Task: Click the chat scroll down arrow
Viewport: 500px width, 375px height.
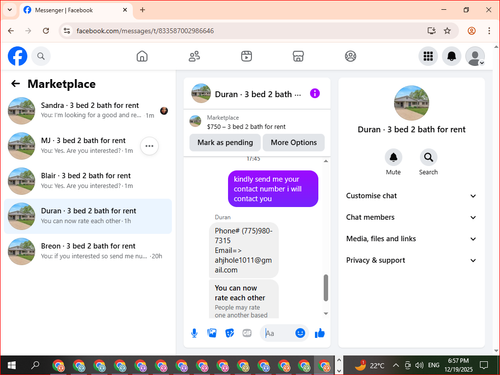Action: point(326,313)
